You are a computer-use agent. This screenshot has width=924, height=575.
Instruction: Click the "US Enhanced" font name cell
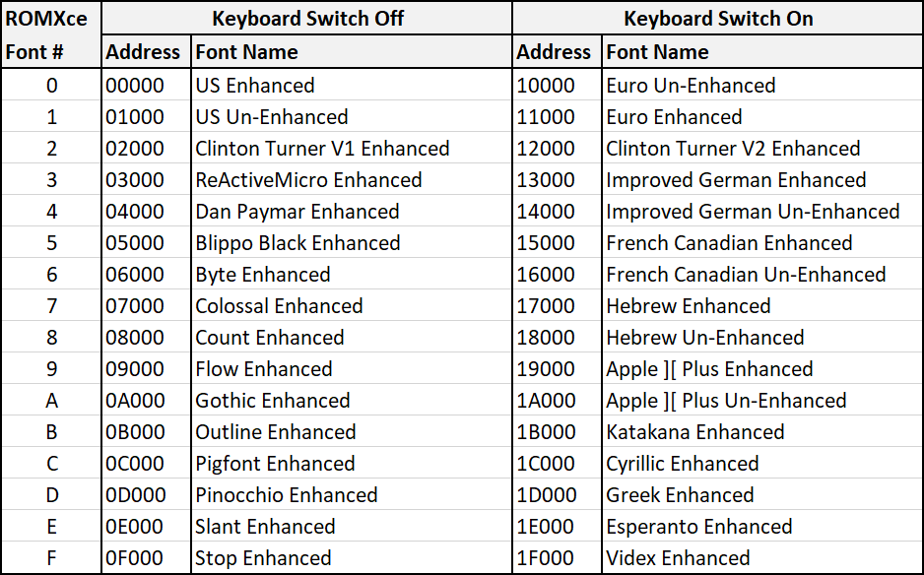tap(255, 86)
